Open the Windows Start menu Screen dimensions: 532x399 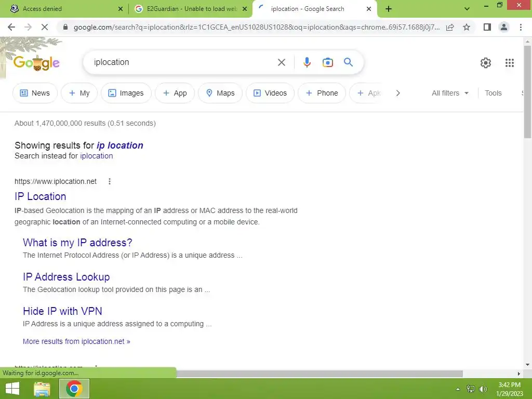point(12,389)
